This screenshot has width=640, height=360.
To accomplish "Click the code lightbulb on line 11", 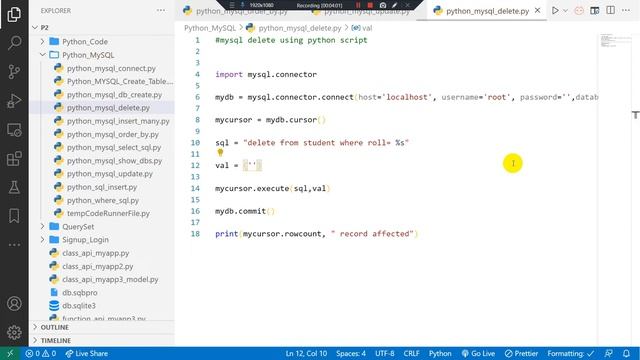I will (220, 153).
